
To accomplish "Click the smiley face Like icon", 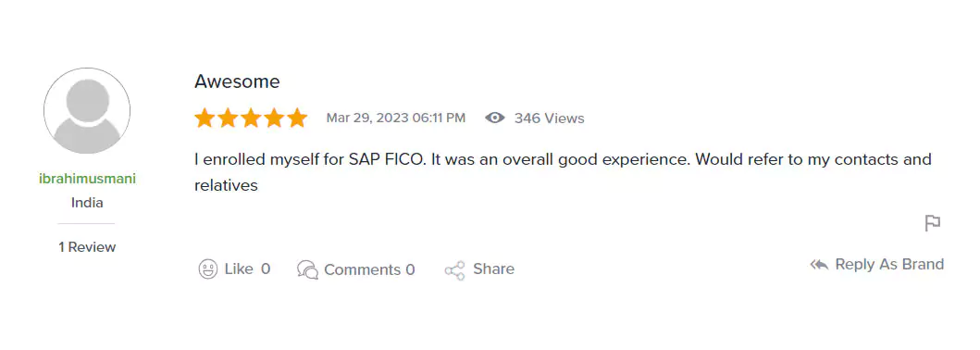I will 207,269.
